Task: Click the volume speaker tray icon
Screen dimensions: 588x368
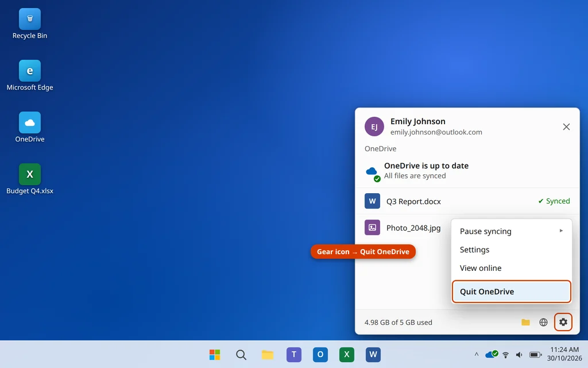Action: click(519, 354)
